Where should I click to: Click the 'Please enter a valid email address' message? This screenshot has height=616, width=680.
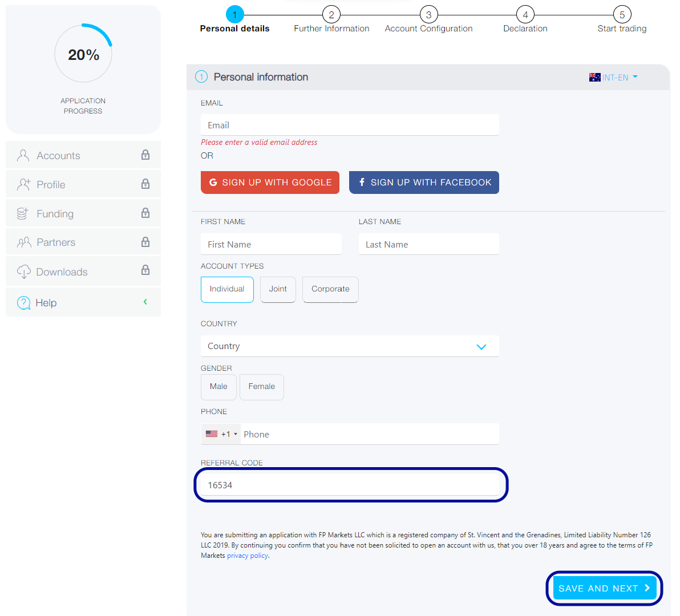tap(259, 142)
